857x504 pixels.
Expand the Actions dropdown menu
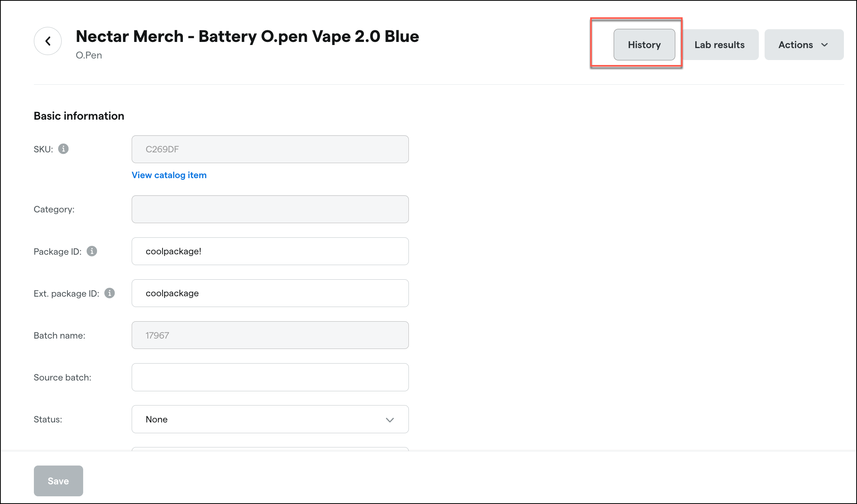804,45
